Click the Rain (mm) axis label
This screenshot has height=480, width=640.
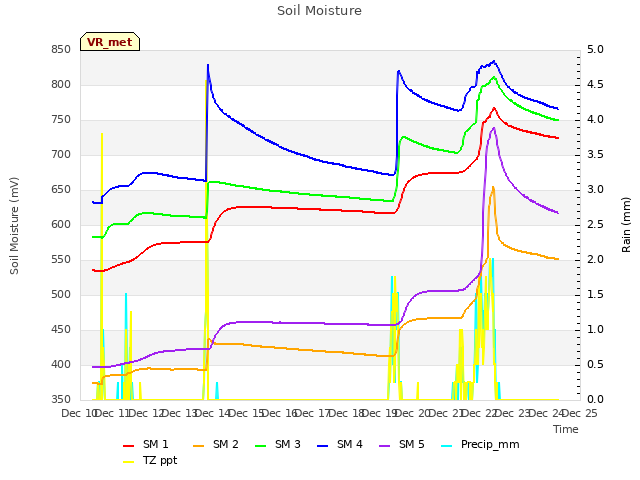[x=626, y=225]
